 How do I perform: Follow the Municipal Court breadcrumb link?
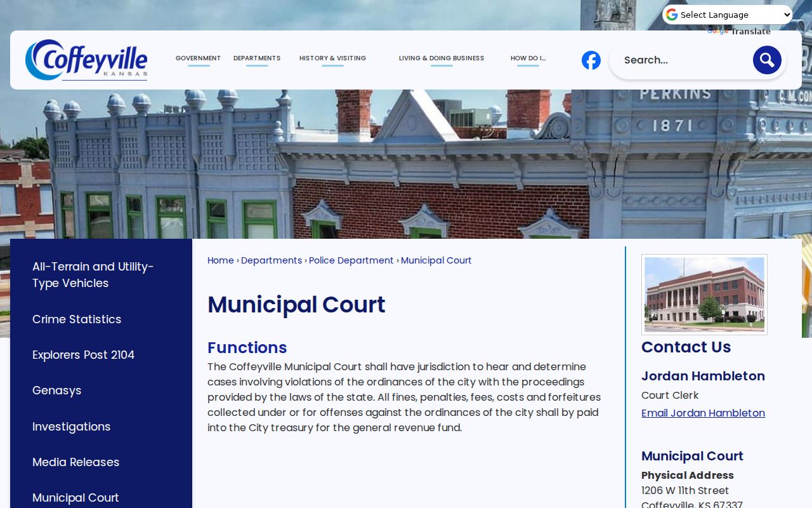436,260
